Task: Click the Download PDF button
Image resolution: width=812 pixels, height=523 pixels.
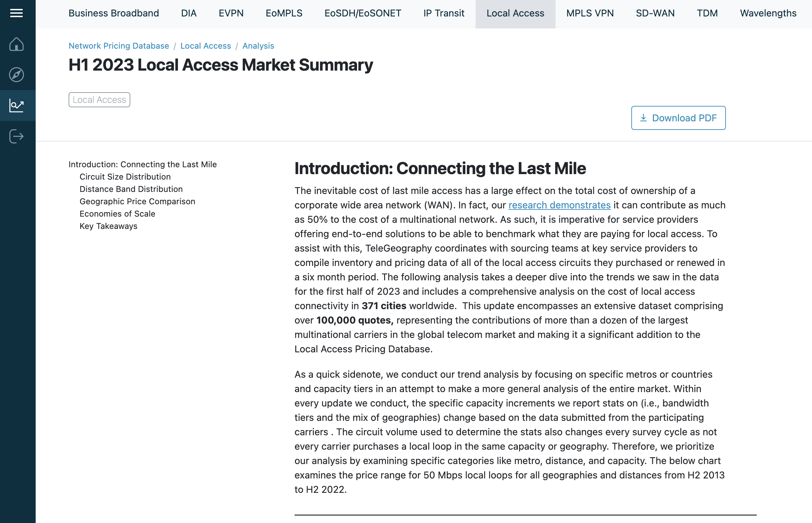Action: click(x=678, y=118)
